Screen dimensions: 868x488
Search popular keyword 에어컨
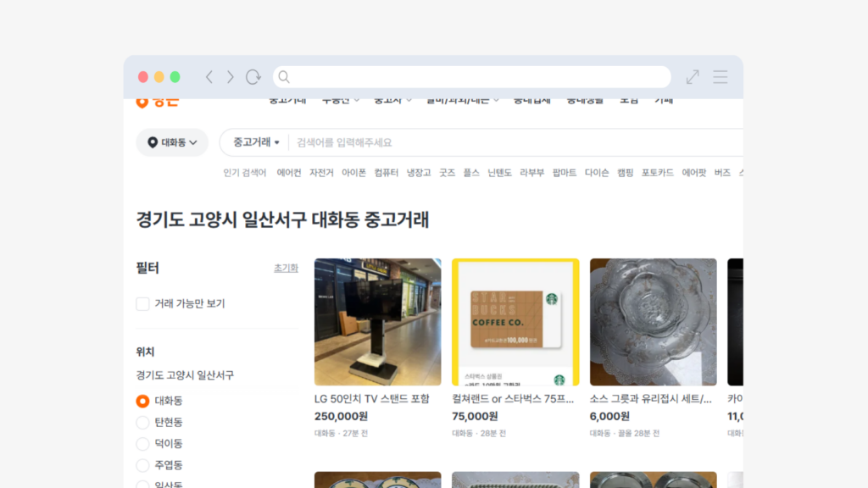click(x=289, y=173)
